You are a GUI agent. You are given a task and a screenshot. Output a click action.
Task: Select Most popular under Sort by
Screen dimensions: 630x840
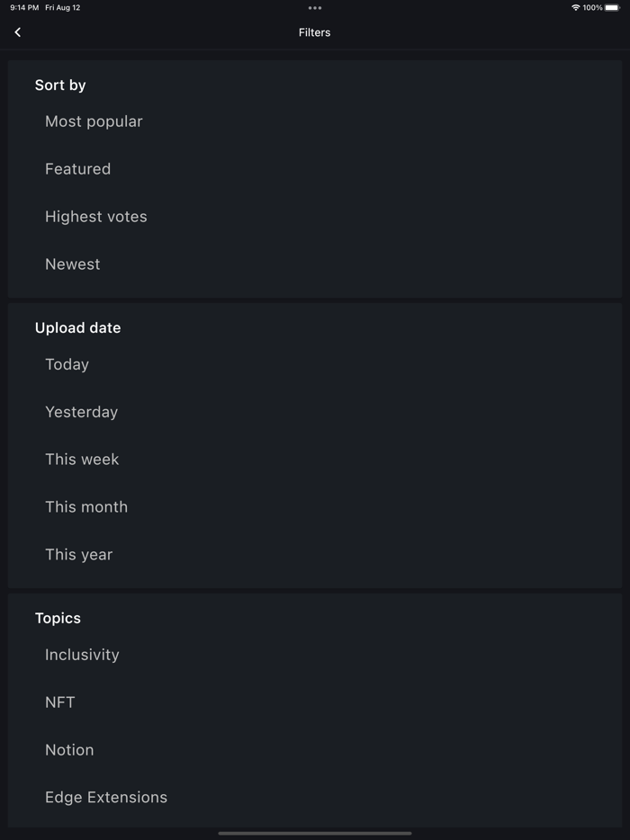[94, 121]
